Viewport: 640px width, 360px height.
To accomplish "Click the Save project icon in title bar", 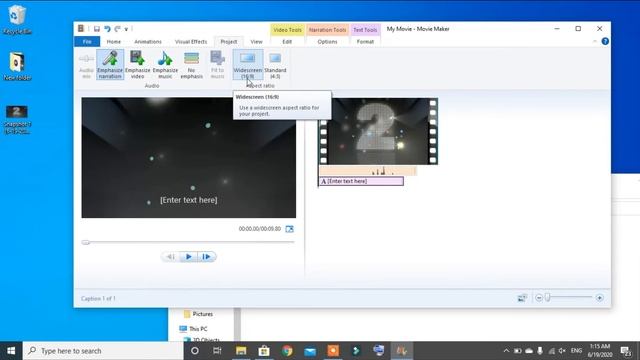I will 97,29.
